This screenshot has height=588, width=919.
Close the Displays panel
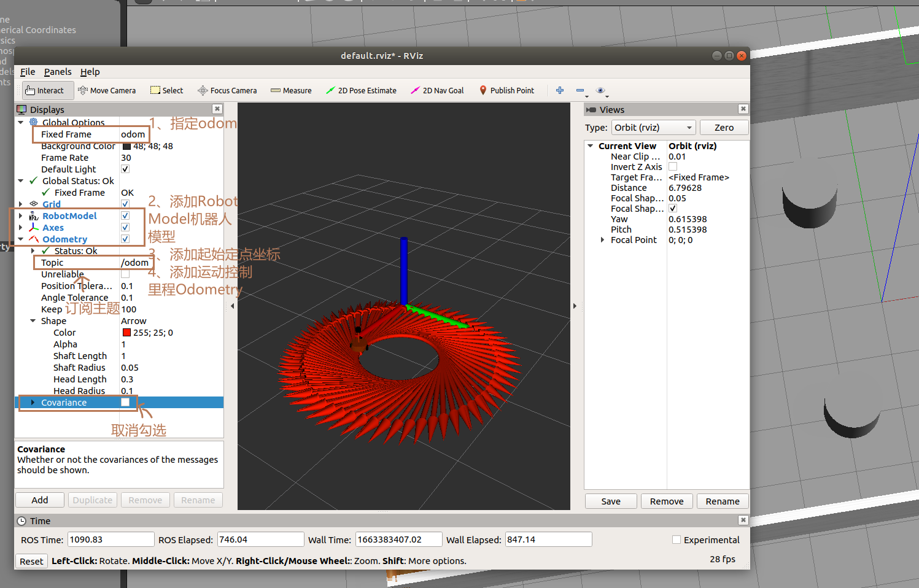[217, 109]
